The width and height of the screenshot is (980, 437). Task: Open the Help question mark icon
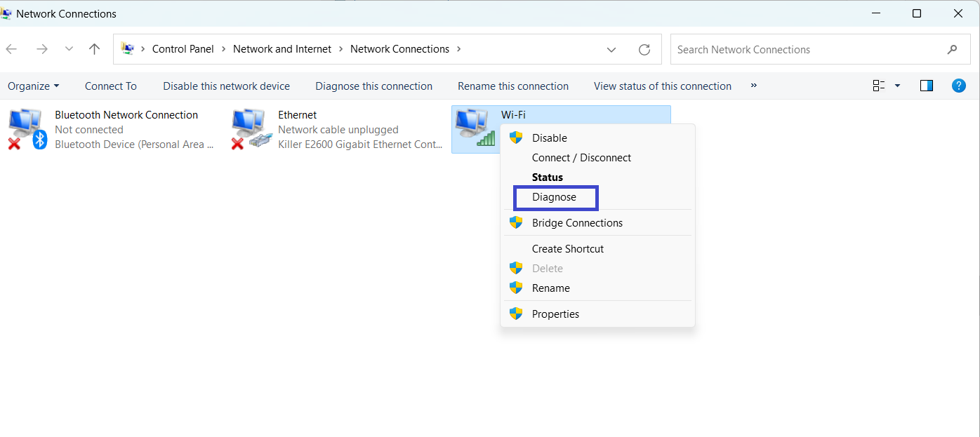click(x=958, y=86)
